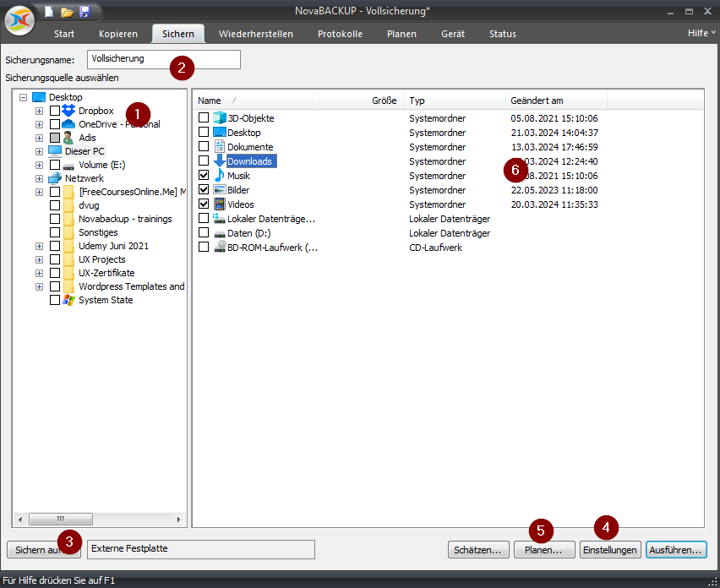Open the Status tab
720x588 pixels.
coord(502,34)
